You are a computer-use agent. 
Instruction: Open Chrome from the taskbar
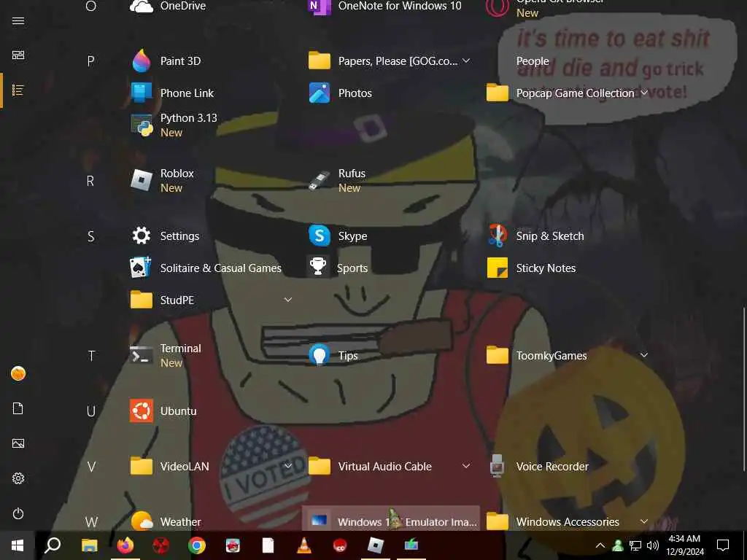point(197,545)
